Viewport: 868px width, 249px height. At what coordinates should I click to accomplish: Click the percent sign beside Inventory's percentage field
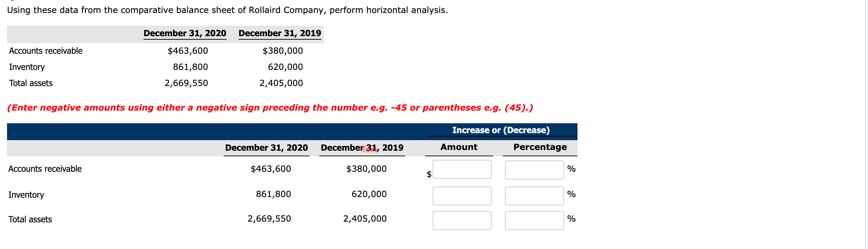click(572, 194)
